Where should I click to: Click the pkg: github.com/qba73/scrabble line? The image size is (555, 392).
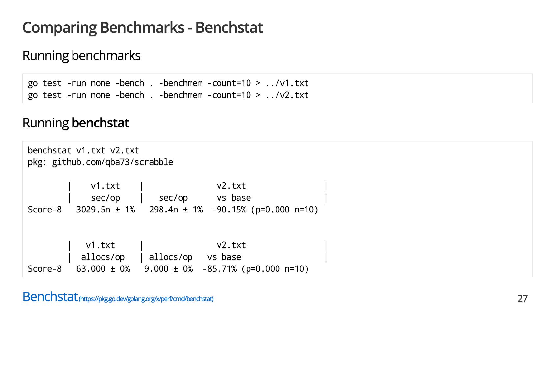[x=100, y=162]
